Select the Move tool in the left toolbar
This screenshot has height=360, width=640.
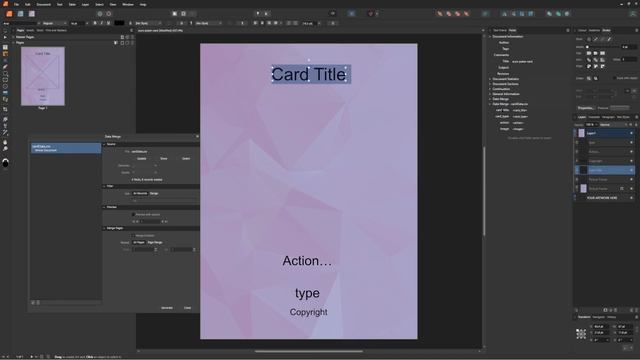[5, 31]
